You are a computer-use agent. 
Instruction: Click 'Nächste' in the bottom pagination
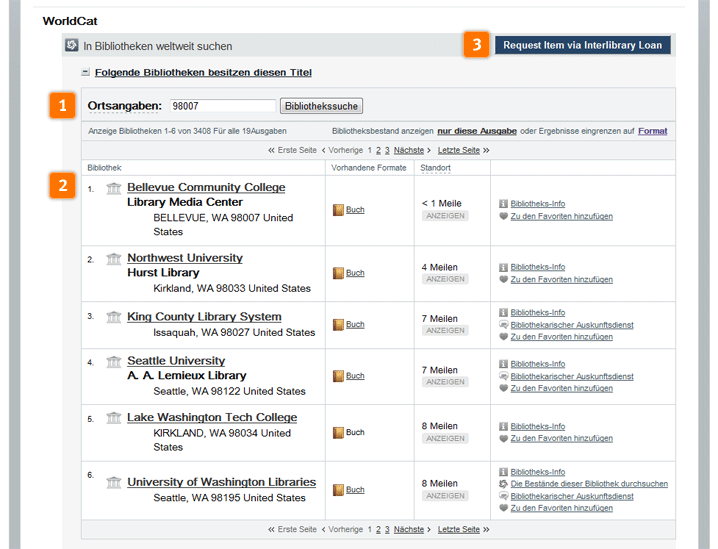(x=409, y=529)
